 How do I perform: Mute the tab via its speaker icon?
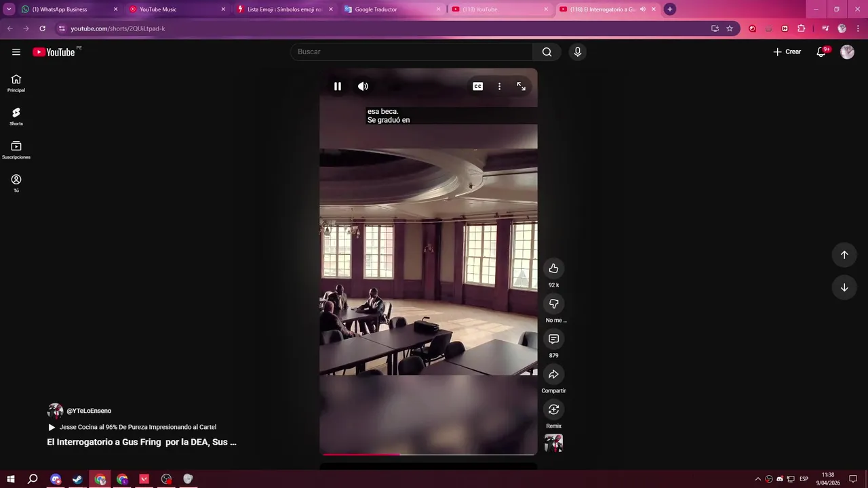(643, 9)
